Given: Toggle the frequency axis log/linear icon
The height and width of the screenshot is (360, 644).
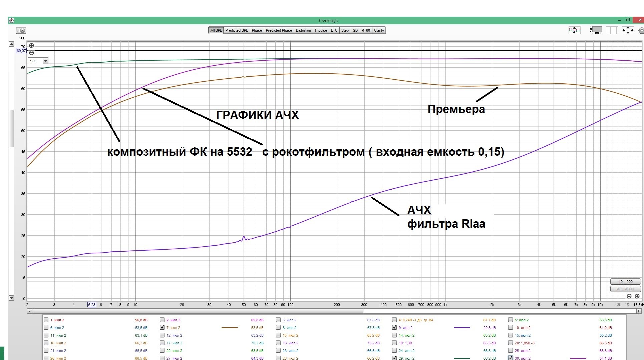Looking at the screenshot, I should [x=612, y=30].
